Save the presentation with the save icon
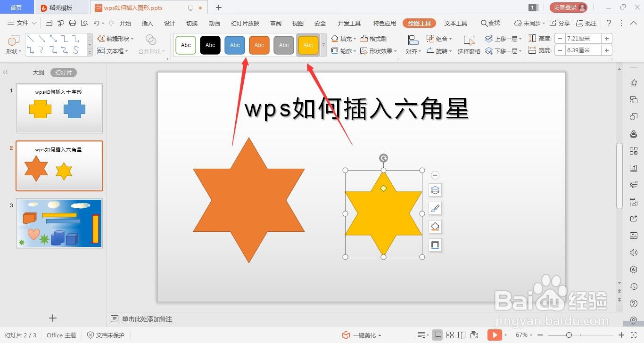Screen dimensions: 644x343 click(x=49, y=23)
